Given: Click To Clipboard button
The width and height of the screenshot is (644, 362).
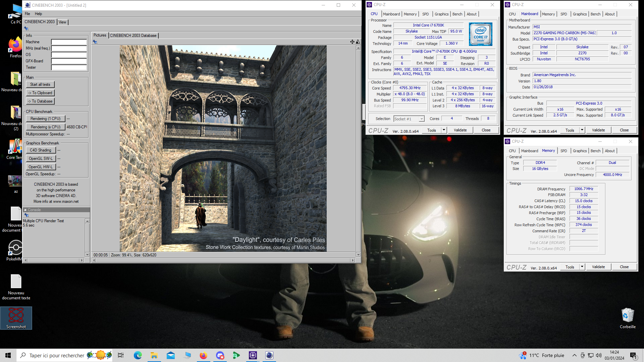Looking at the screenshot, I should click(40, 93).
